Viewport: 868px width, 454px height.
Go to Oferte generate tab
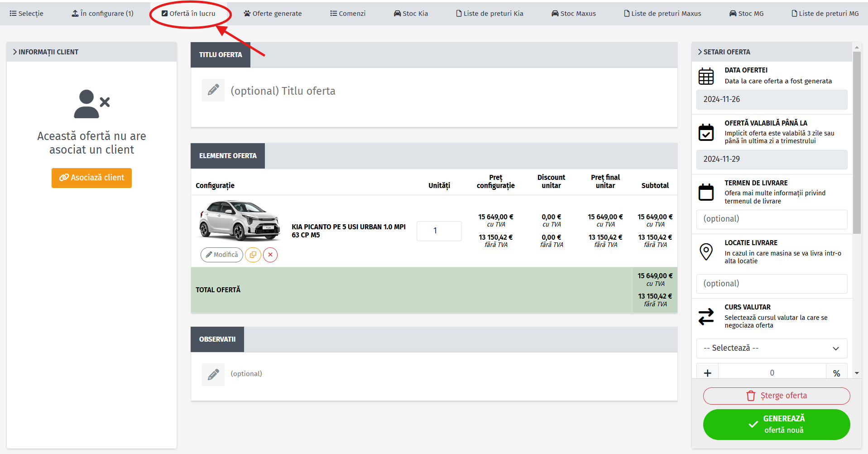pyautogui.click(x=273, y=14)
